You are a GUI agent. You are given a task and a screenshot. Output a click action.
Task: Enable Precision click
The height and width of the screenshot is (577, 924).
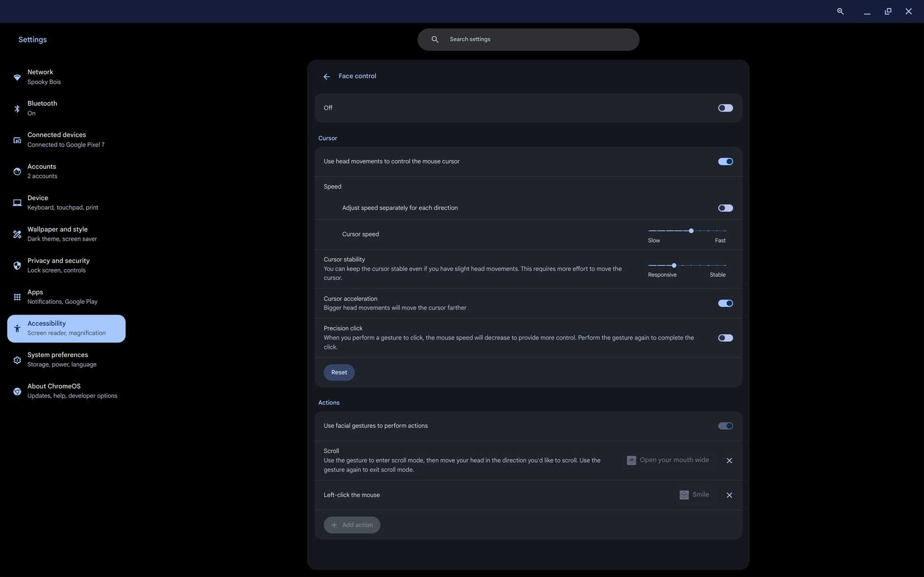pyautogui.click(x=725, y=337)
